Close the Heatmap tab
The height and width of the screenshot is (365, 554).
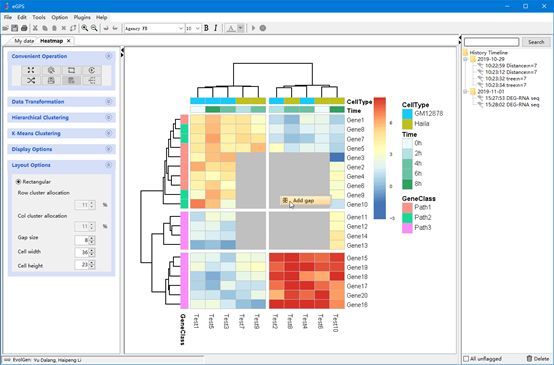click(69, 41)
